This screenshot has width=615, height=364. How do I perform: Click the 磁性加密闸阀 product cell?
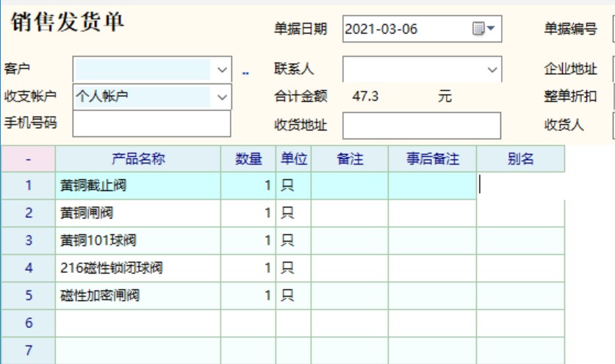coord(137,296)
